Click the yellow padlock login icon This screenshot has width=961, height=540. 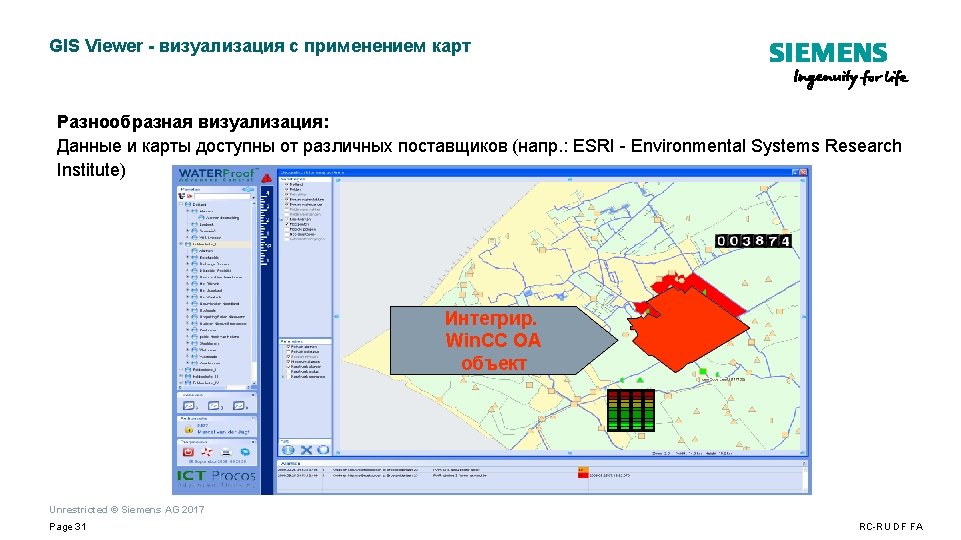(189, 429)
